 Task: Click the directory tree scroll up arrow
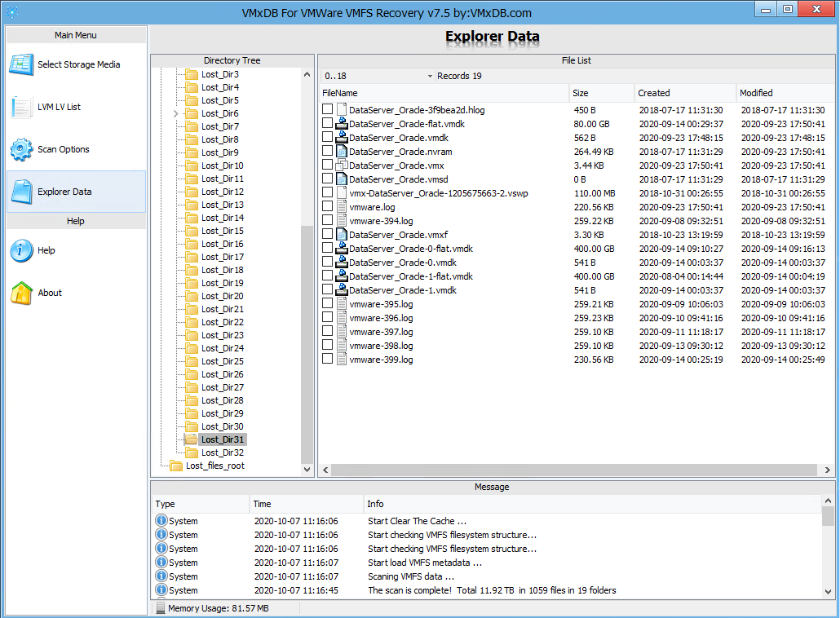[x=307, y=74]
